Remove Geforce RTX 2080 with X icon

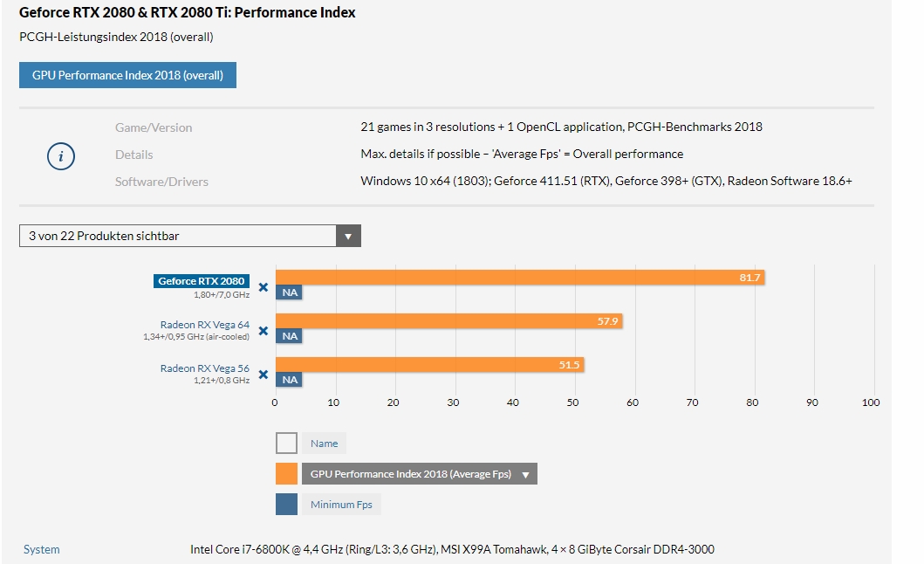[x=263, y=286]
